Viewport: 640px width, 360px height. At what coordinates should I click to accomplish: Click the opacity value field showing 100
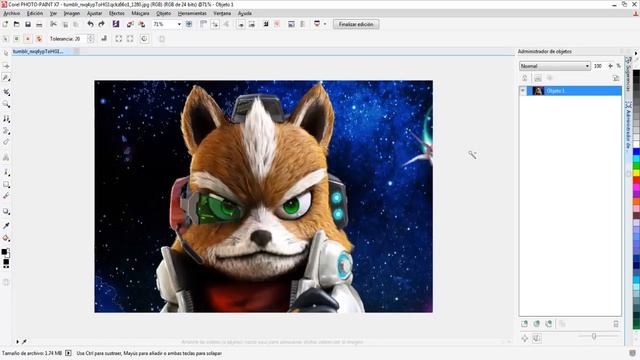tap(598, 66)
